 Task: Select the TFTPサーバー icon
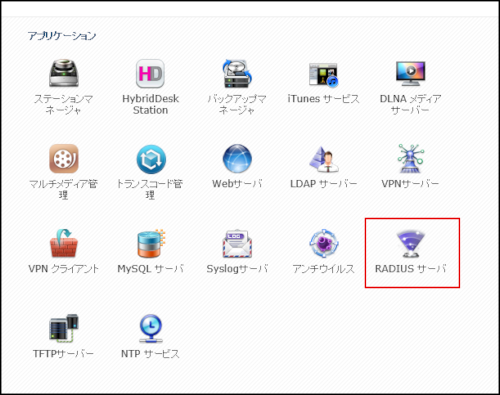point(64,329)
